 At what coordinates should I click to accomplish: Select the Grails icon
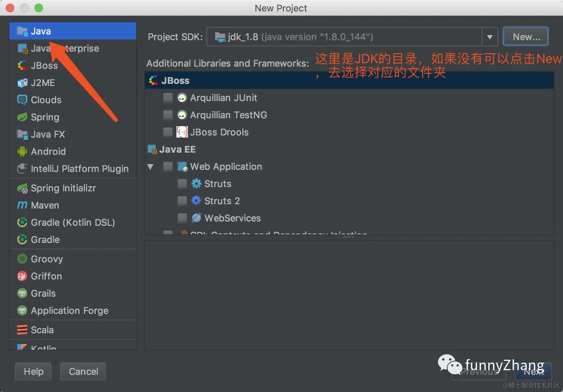[x=22, y=293]
